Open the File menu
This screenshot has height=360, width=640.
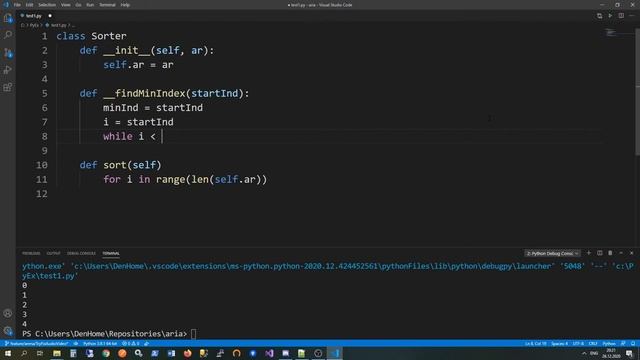click(17, 5)
